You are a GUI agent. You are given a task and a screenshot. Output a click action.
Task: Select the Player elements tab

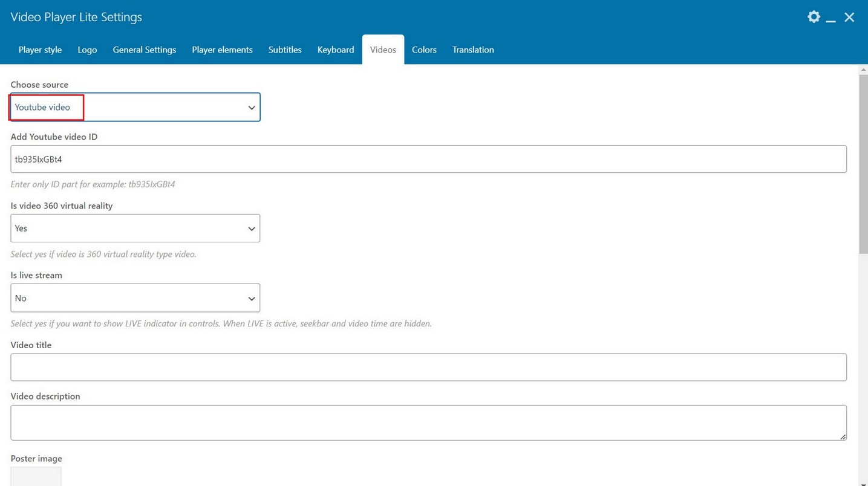coord(222,50)
